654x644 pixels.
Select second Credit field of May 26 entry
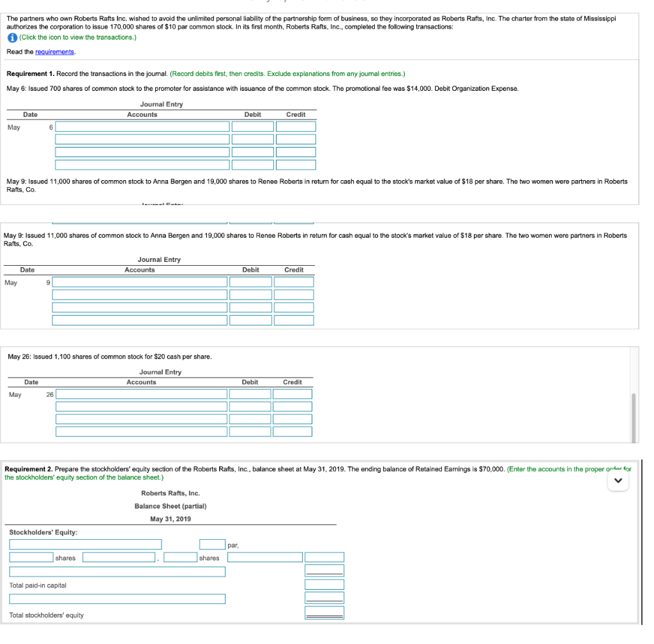(293, 407)
